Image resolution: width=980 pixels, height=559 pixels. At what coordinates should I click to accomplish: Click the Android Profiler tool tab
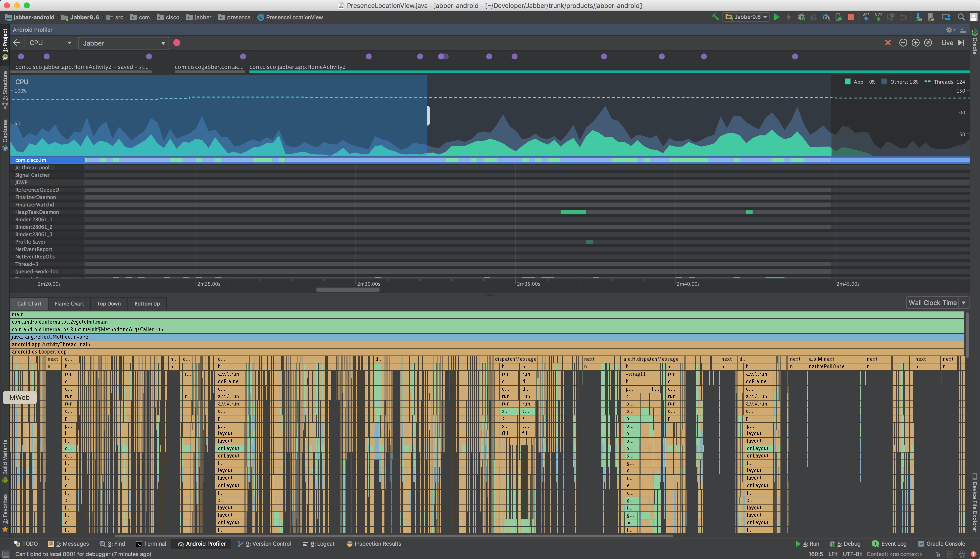(201, 544)
